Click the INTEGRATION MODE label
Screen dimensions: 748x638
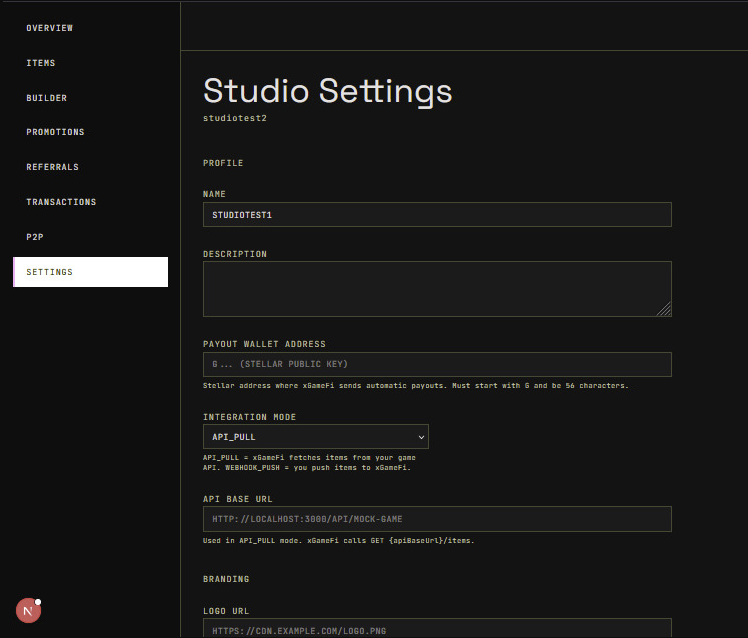(x=249, y=417)
